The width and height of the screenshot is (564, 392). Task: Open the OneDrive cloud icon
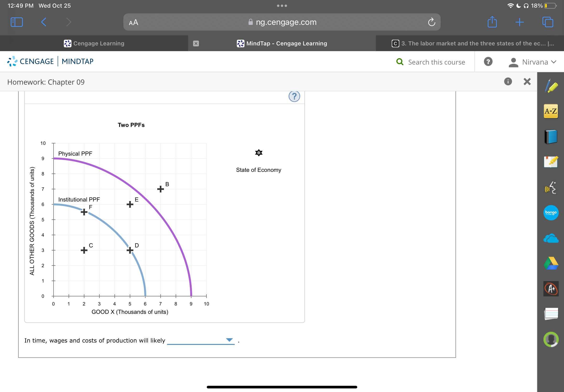tap(551, 238)
